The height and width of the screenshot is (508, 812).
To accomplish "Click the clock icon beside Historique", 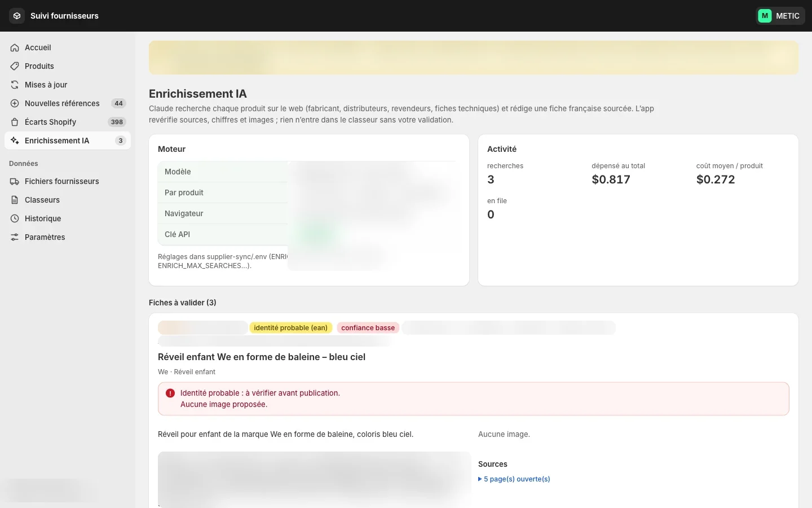I will click(x=15, y=218).
